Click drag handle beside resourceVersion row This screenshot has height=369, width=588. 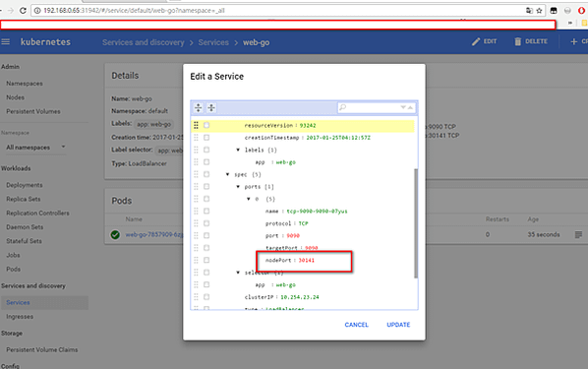pyautogui.click(x=196, y=125)
